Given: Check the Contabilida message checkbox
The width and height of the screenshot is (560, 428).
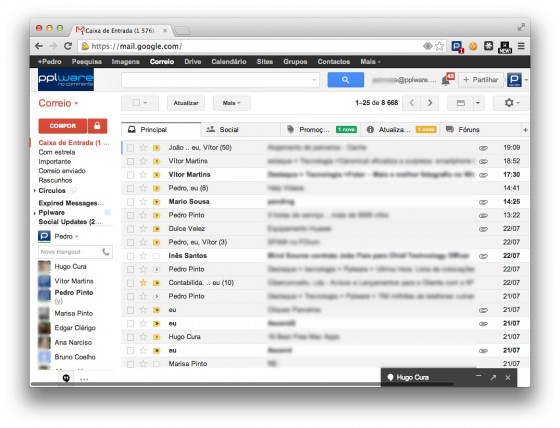Looking at the screenshot, I should pyautogui.click(x=131, y=283).
